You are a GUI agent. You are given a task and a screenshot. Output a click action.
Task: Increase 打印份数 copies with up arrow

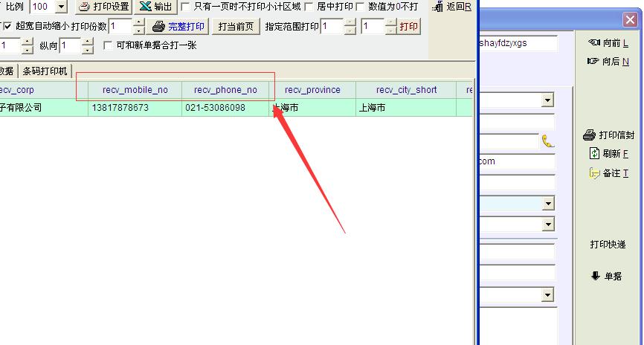(x=138, y=22)
